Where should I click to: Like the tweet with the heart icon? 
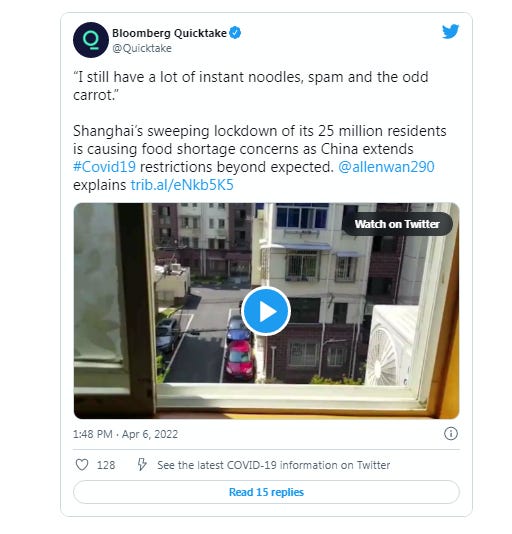tap(82, 465)
